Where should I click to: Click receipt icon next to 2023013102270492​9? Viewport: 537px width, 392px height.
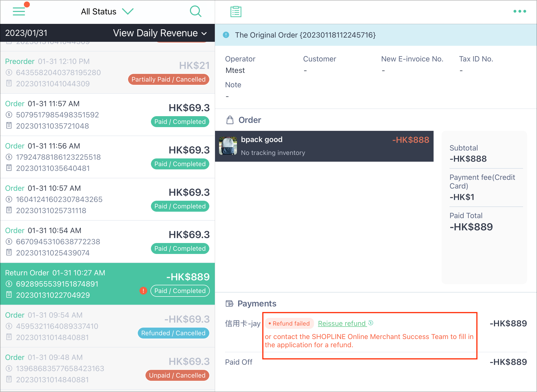tap(9, 295)
